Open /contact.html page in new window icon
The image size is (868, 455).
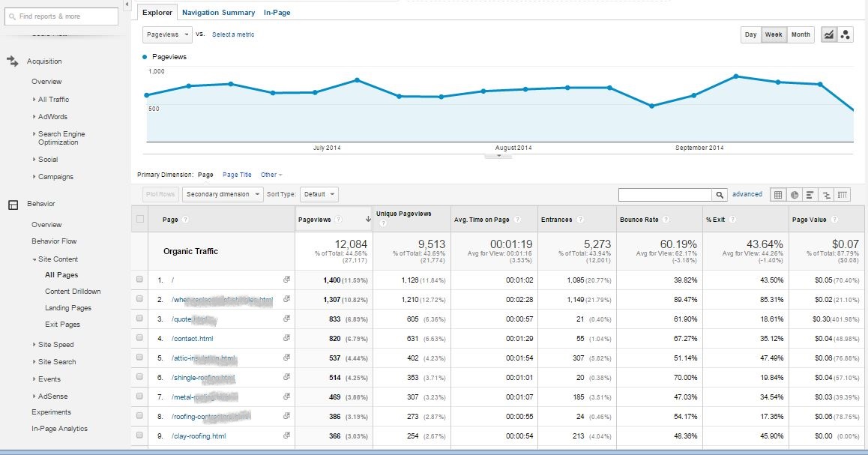(x=286, y=339)
